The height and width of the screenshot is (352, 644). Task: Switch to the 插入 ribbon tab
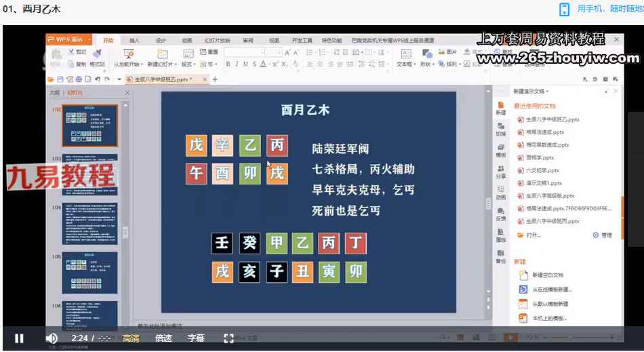134,41
